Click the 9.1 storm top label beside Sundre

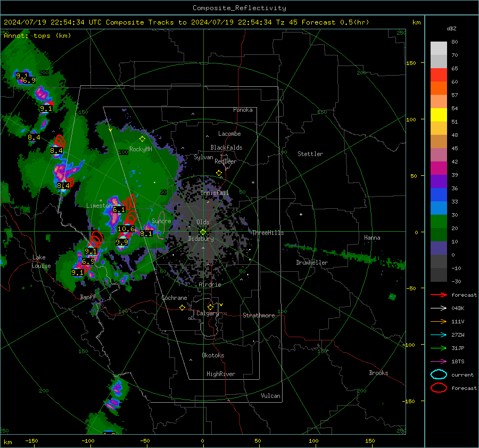click(x=146, y=234)
